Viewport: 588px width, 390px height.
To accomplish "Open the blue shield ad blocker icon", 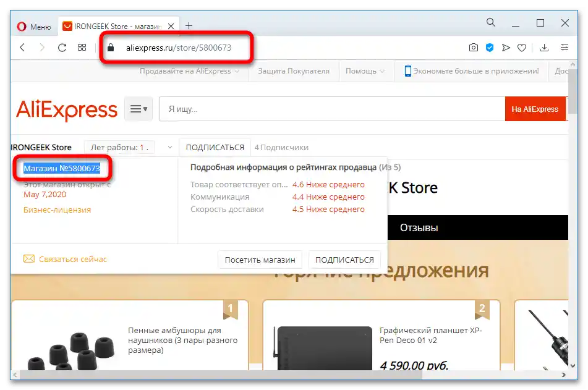I will tap(490, 48).
